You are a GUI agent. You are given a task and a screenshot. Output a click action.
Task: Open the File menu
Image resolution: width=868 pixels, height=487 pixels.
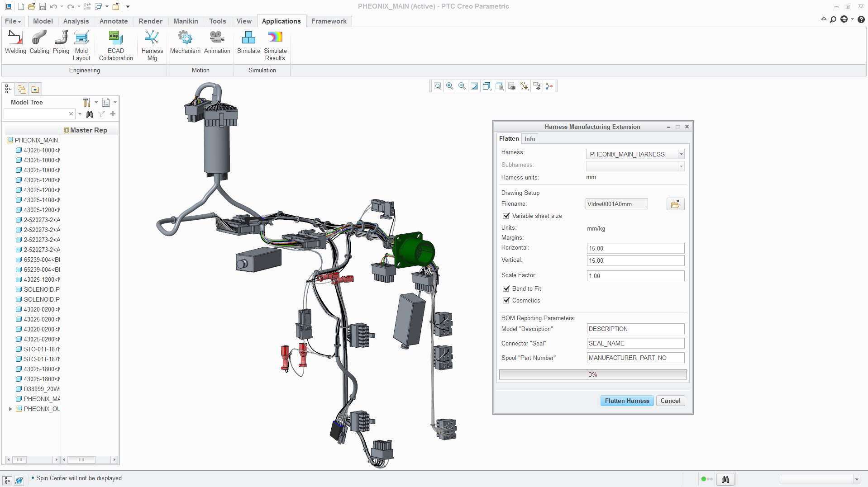point(13,21)
